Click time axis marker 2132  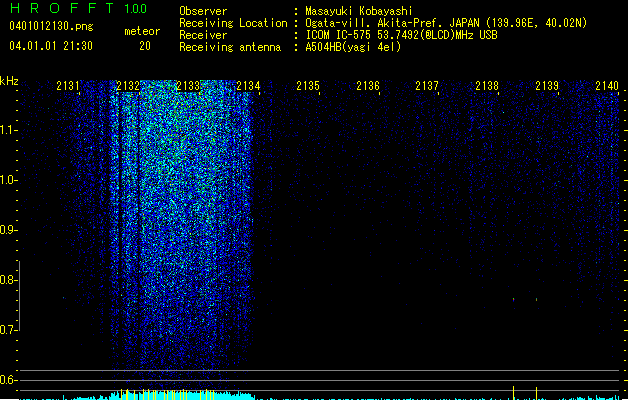[x=128, y=85]
